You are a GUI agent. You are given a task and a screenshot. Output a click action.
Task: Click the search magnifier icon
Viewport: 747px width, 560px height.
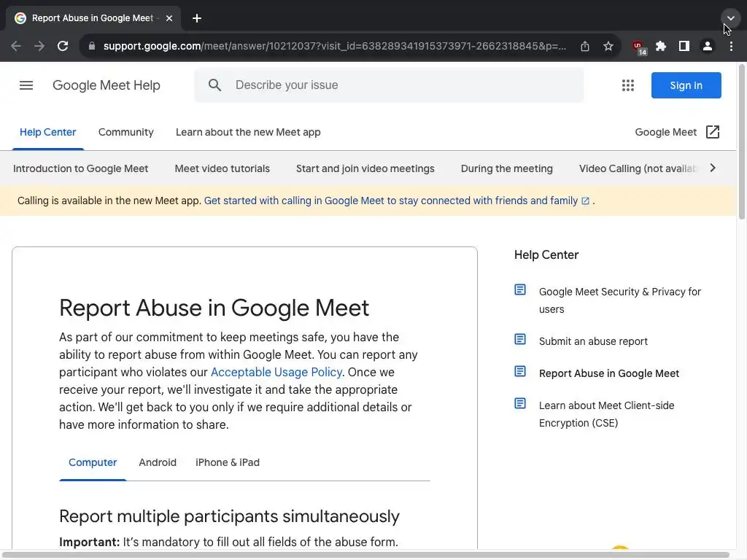click(215, 85)
